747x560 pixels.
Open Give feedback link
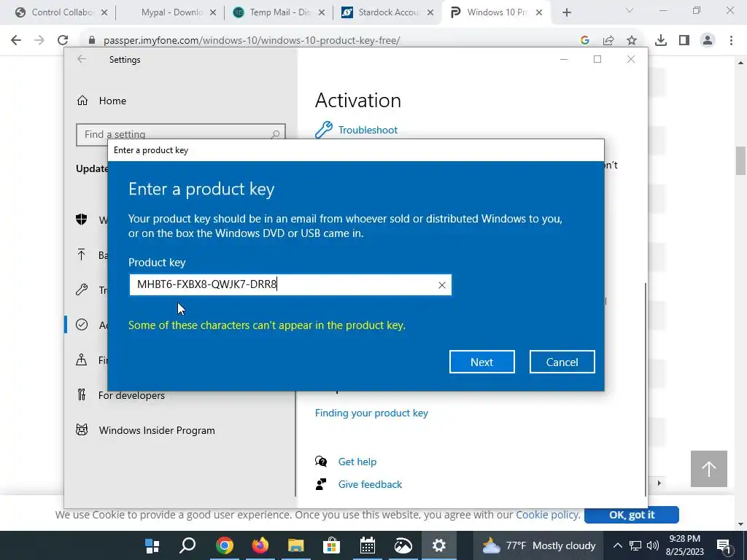click(370, 484)
